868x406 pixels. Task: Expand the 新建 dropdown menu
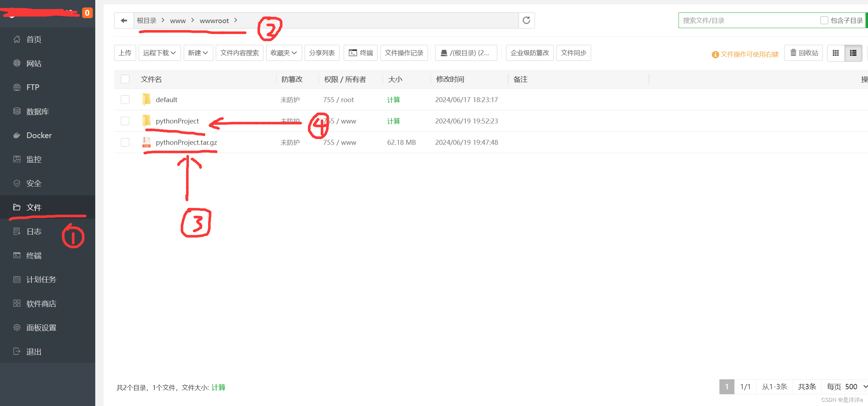(x=198, y=53)
